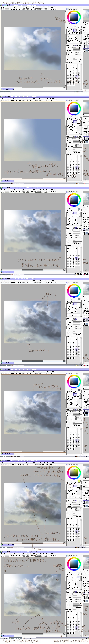Select the zoom magnifier tool in the first screenshot
The image size is (89, 644).
(69, 28)
